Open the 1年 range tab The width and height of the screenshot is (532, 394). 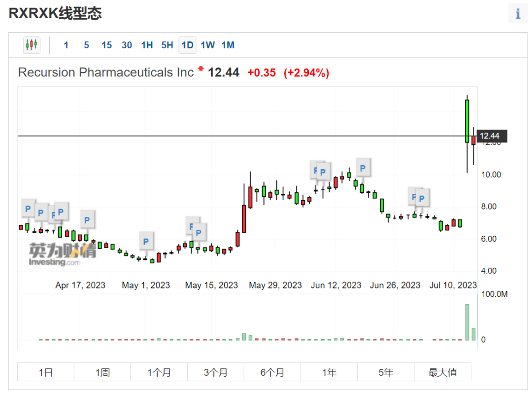[329, 372]
